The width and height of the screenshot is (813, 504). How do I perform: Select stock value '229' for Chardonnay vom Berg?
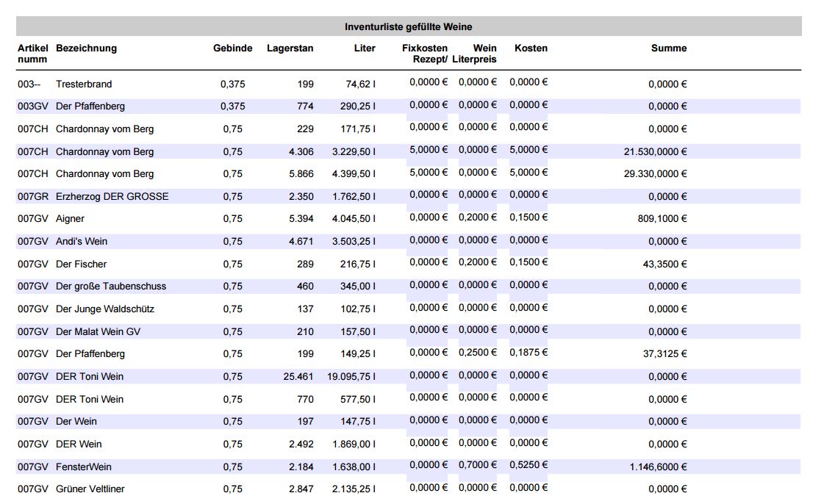(x=305, y=129)
